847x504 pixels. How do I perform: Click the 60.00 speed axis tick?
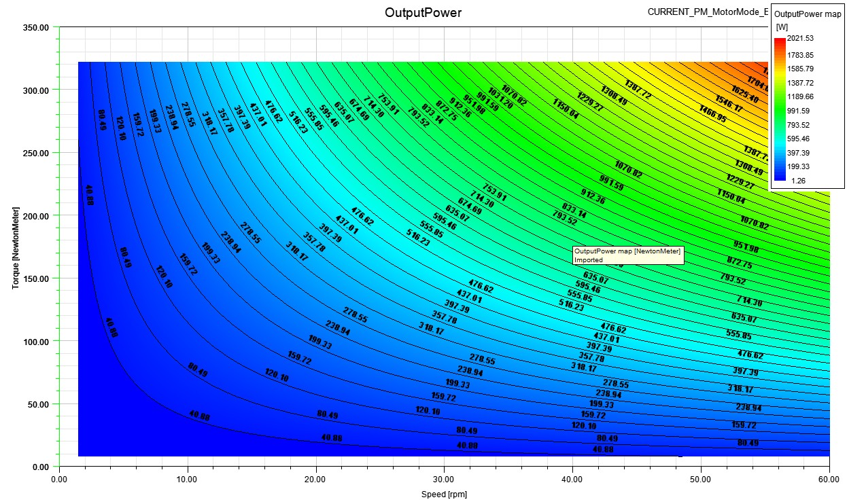pyautogui.click(x=829, y=480)
